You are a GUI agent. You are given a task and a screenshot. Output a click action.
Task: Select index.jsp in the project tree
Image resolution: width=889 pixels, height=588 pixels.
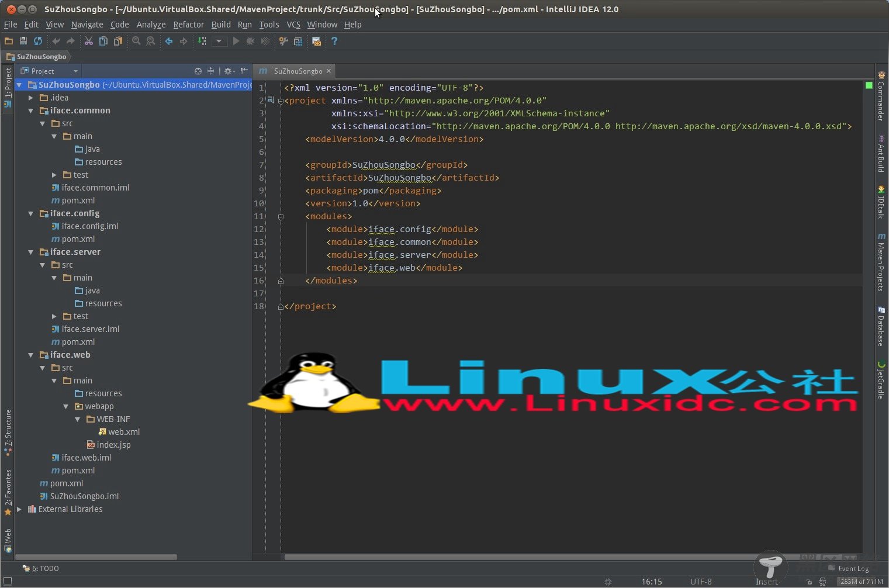[x=109, y=445]
